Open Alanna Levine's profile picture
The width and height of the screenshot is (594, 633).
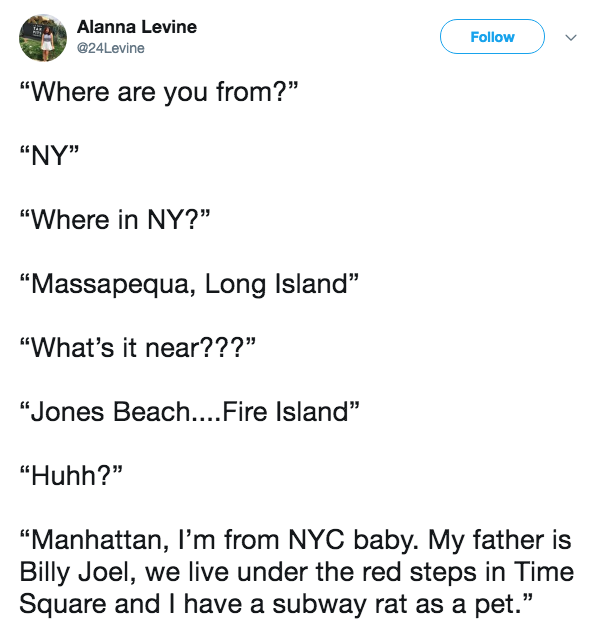43,38
